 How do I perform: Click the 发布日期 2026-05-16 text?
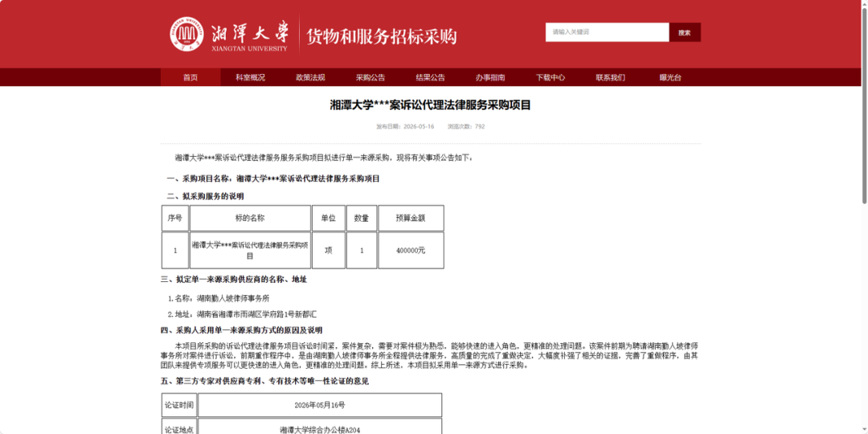tap(405, 127)
